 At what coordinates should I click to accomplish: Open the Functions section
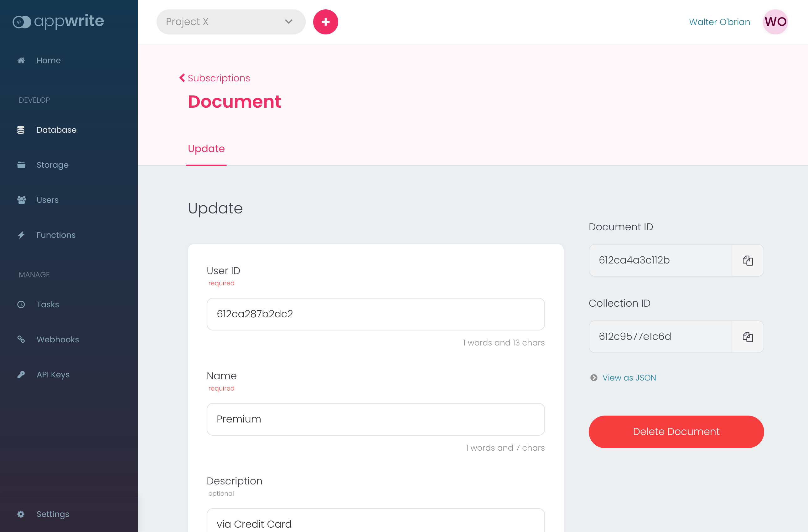tap(56, 235)
